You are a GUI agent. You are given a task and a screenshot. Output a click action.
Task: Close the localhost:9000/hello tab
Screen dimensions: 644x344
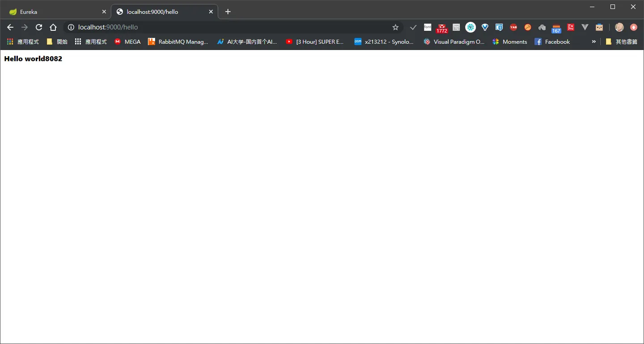[x=211, y=12]
